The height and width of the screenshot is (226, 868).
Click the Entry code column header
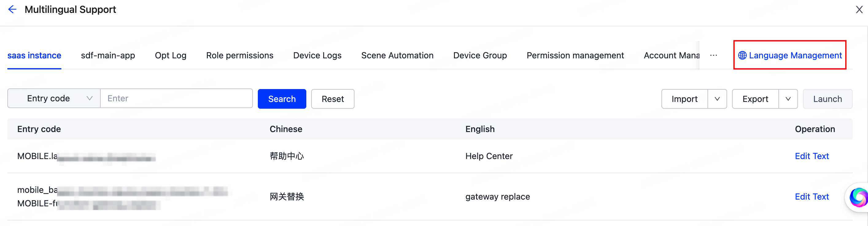point(39,129)
